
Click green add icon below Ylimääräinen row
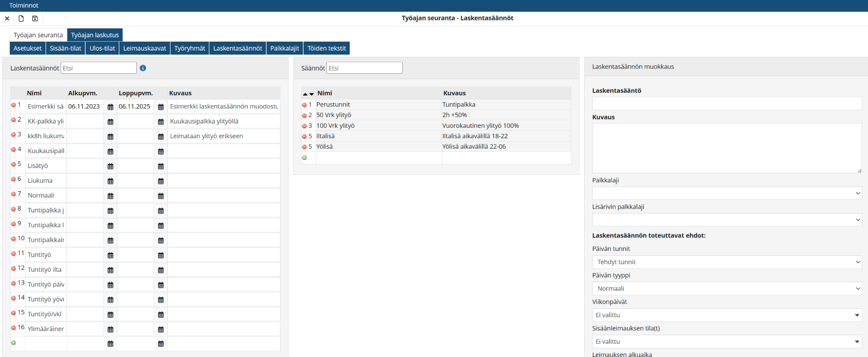14,343
